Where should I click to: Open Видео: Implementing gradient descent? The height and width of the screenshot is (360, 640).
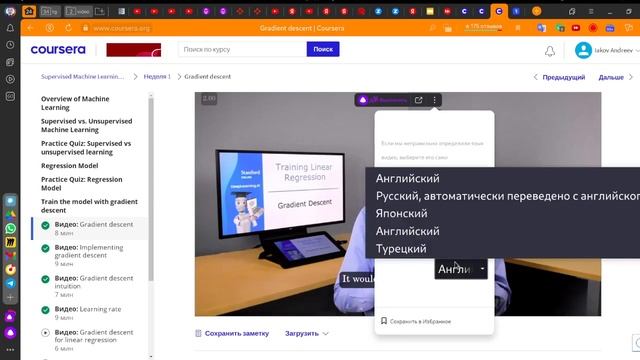(x=90, y=255)
